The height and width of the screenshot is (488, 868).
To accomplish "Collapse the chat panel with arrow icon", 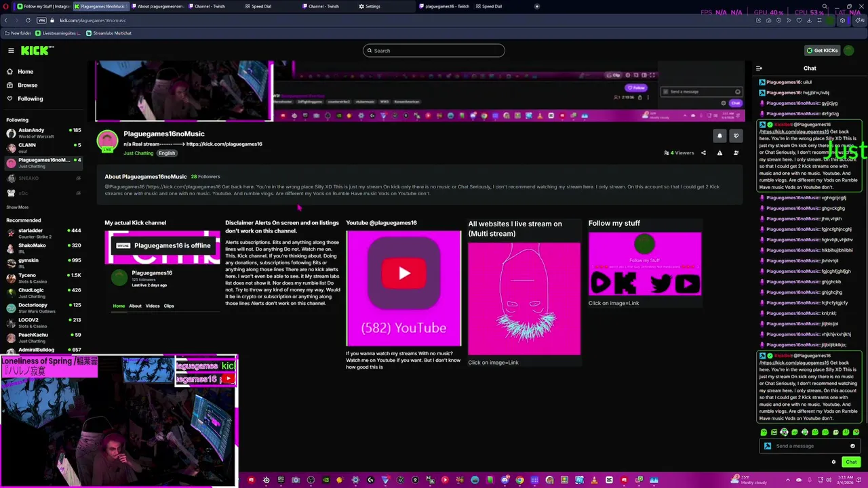I will point(759,68).
